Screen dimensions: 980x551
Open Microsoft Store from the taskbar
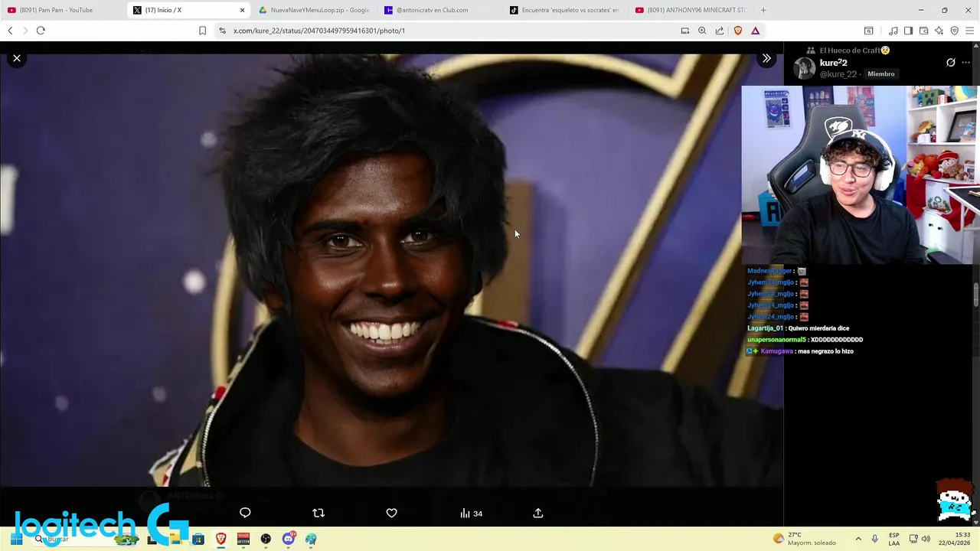pyautogui.click(x=198, y=539)
